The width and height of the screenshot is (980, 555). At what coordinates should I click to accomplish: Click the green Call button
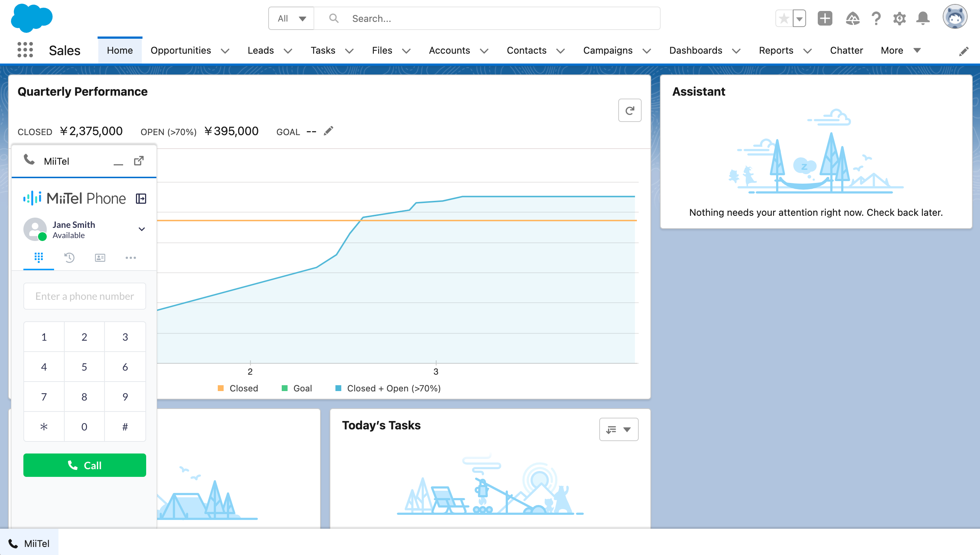[85, 465]
